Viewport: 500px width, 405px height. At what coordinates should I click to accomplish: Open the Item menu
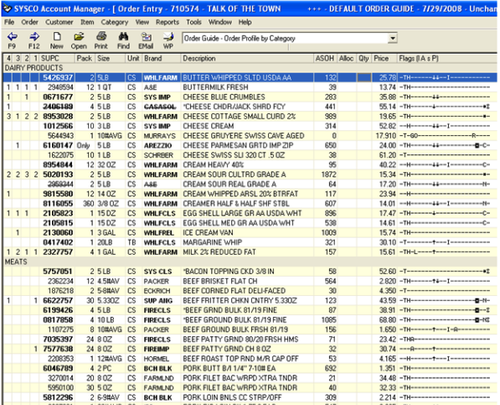(87, 22)
